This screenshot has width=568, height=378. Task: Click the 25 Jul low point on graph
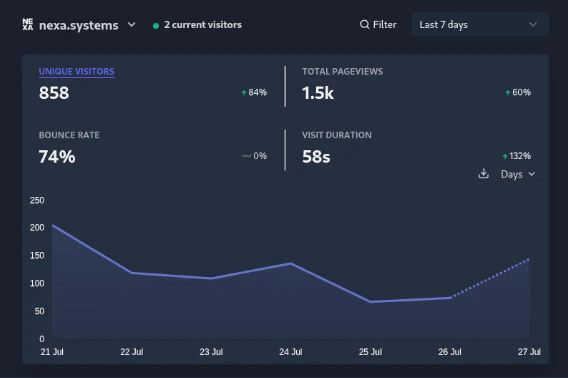tap(370, 302)
